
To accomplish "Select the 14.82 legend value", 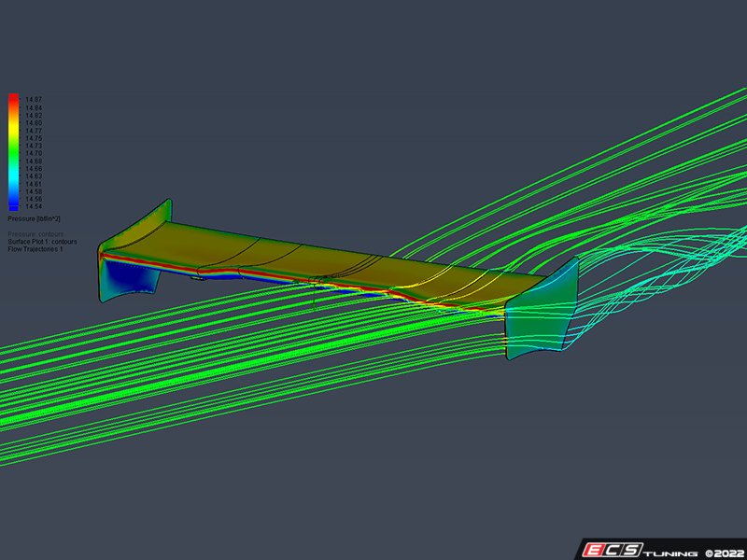I will [x=35, y=115].
